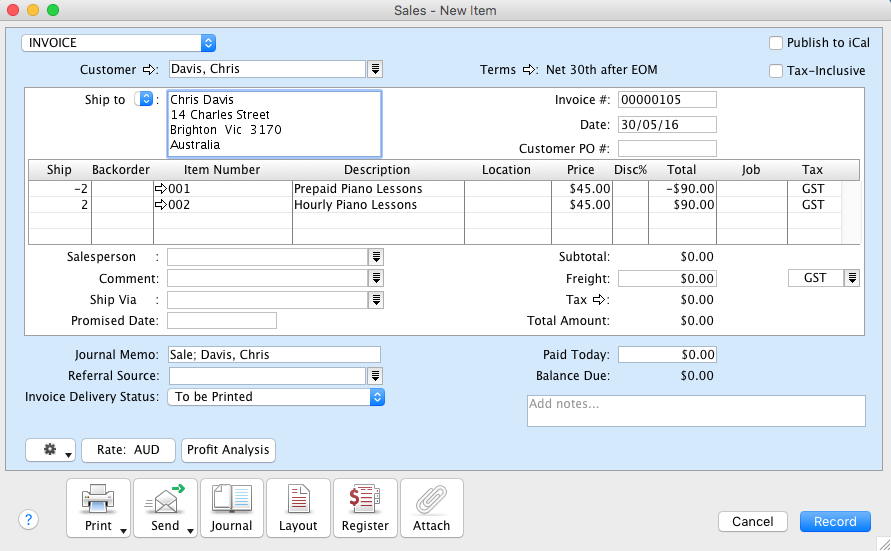Click the Attach paperclip icon
Image resolution: width=891 pixels, height=551 pixels.
pyautogui.click(x=431, y=500)
